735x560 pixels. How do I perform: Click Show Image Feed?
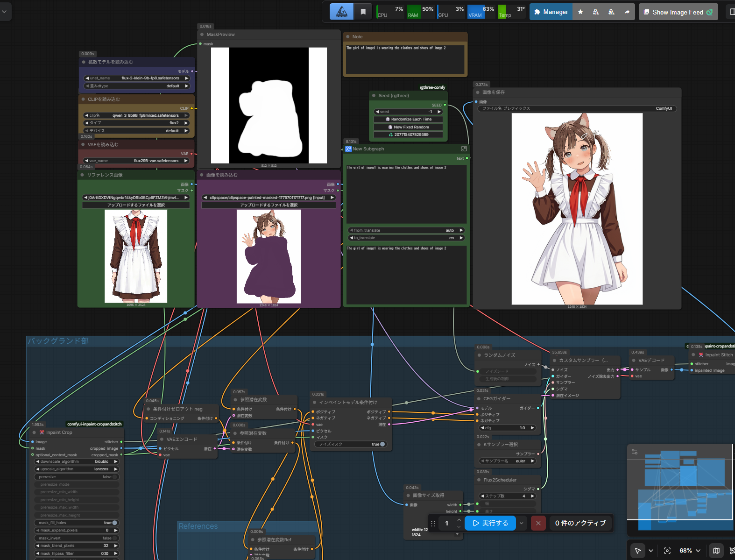(x=678, y=12)
